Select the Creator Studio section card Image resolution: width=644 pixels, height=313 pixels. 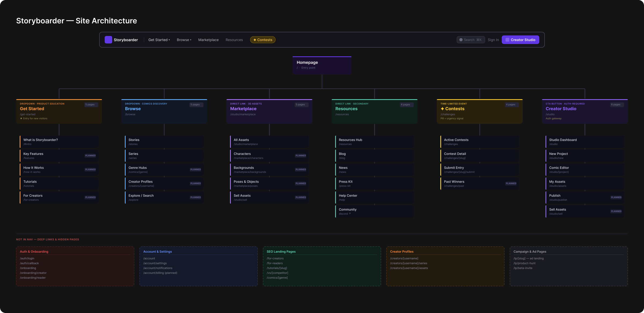(x=585, y=111)
